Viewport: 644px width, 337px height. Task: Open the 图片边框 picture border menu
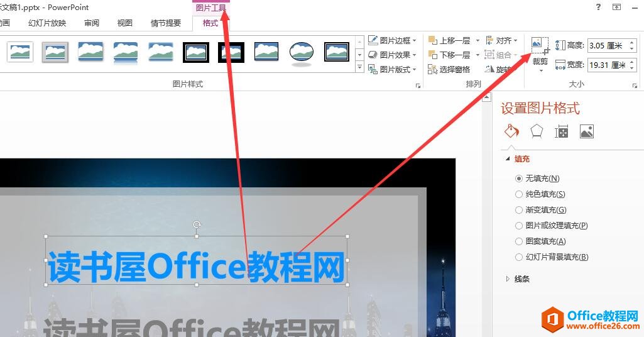coord(392,40)
